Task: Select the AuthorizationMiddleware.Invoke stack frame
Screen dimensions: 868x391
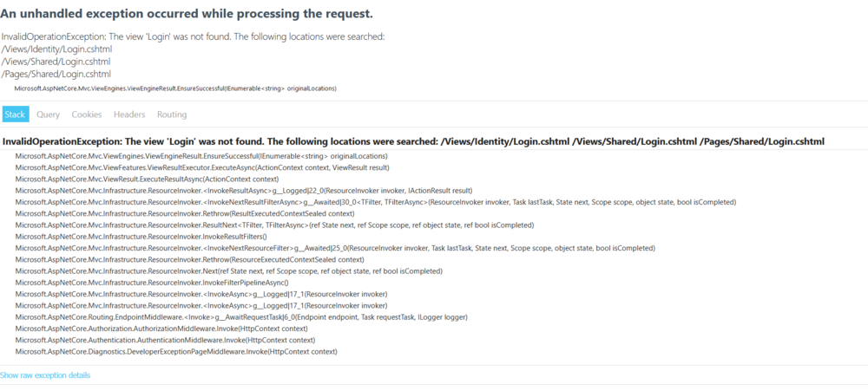Action: click(161, 329)
